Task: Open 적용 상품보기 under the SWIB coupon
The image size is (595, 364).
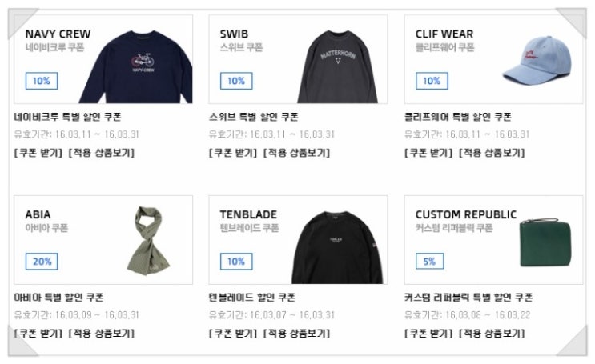Action: coord(296,153)
